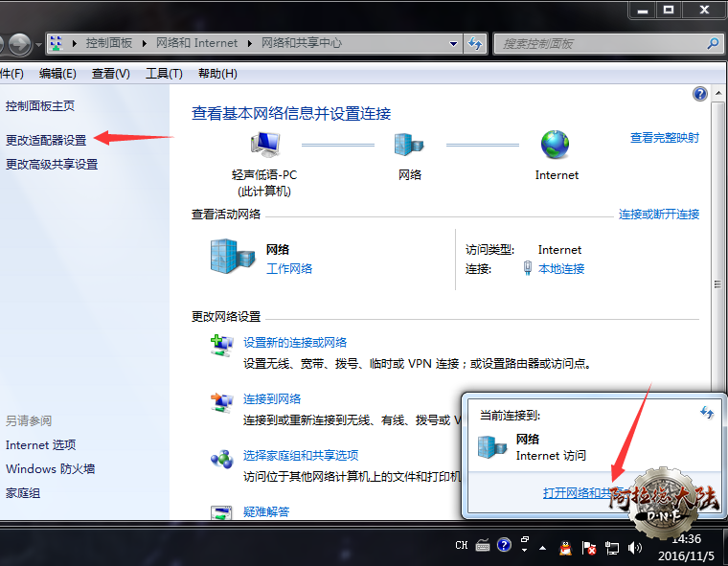Click the 查看完整映射 link

pyautogui.click(x=664, y=138)
